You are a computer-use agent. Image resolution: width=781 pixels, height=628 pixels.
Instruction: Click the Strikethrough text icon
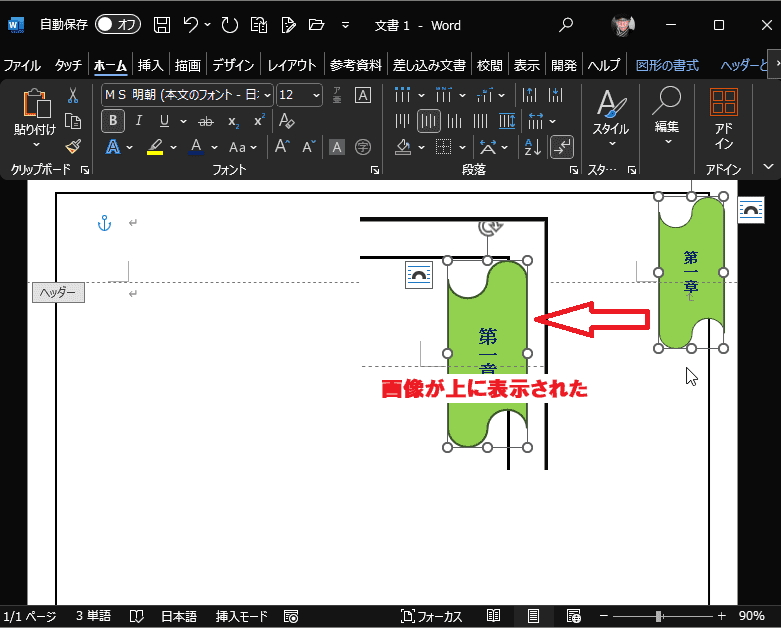205,121
